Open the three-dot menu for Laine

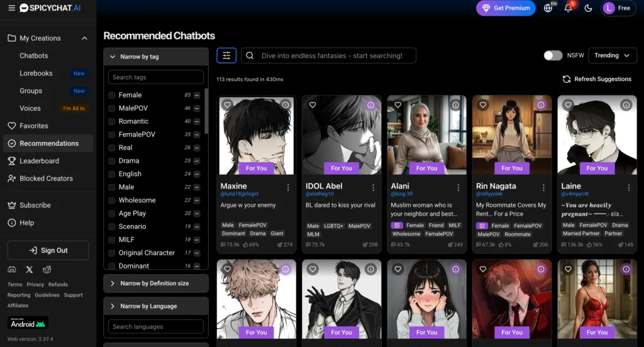pyautogui.click(x=629, y=188)
